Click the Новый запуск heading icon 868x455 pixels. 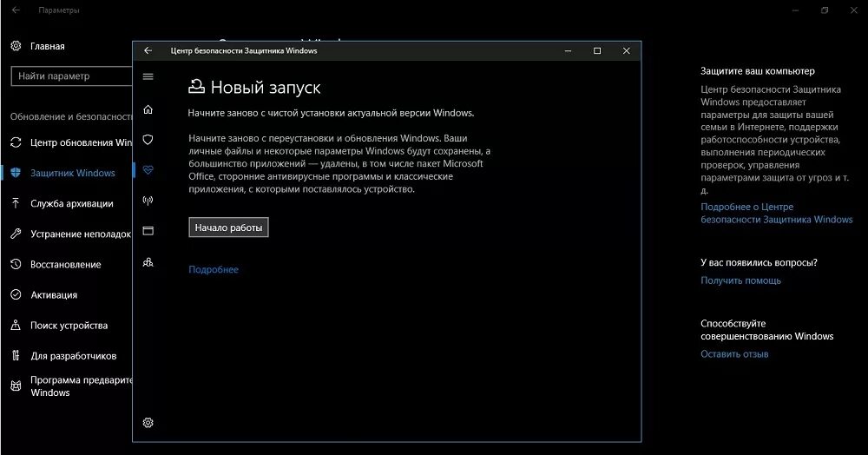coord(196,86)
